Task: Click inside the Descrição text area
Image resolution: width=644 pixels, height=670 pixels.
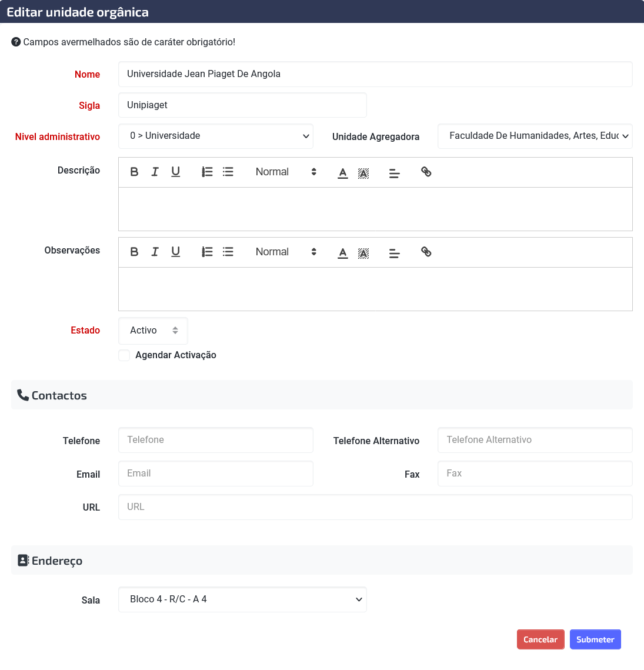Action: pyautogui.click(x=375, y=209)
